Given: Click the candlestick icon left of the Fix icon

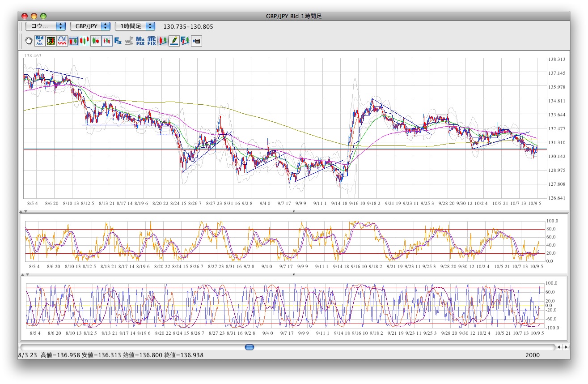Looking at the screenshot, I should click(x=107, y=41).
